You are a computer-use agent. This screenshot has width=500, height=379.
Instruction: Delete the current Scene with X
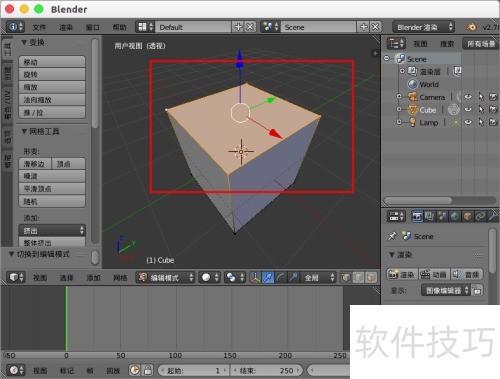(375, 27)
